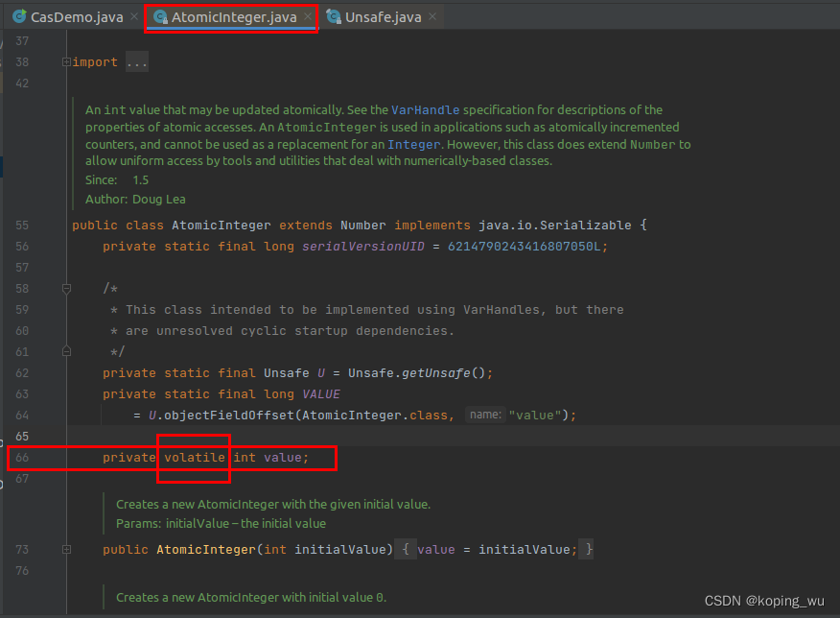The image size is (840, 618).
Task: Click the Author: Doug Lea doc line
Action: point(135,200)
